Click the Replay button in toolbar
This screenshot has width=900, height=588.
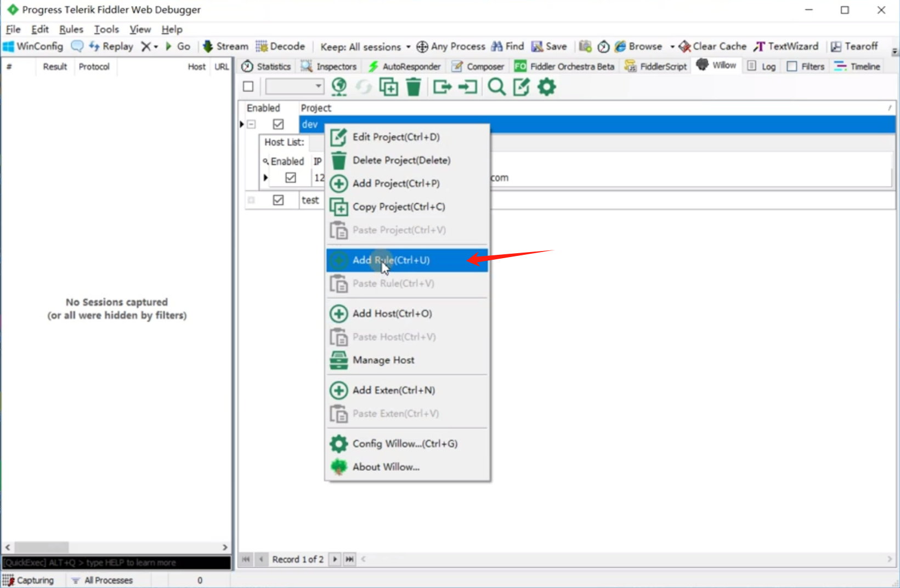(111, 47)
